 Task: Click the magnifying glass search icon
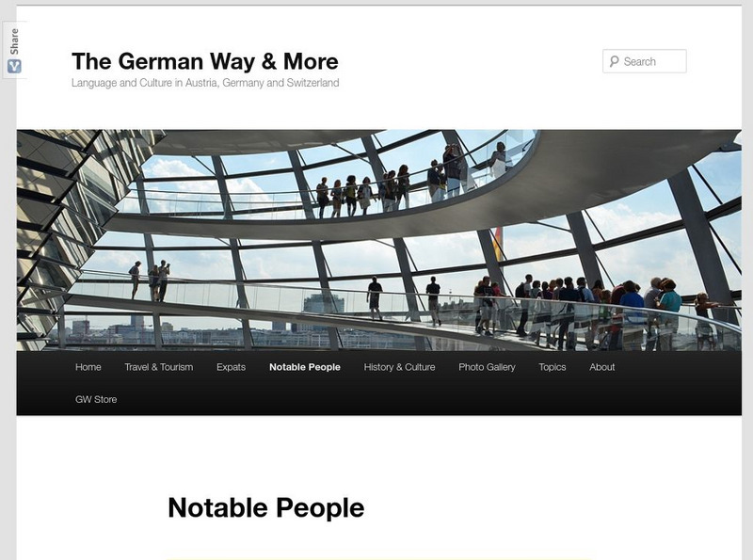point(615,61)
